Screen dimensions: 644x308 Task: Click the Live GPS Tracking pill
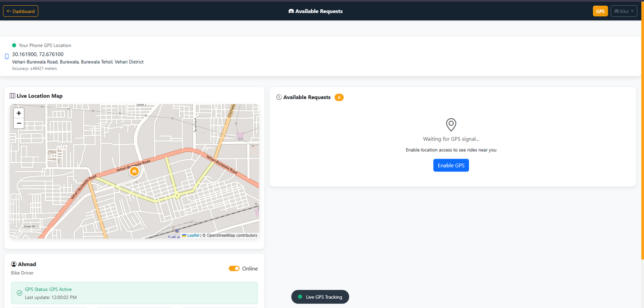pyautogui.click(x=320, y=297)
